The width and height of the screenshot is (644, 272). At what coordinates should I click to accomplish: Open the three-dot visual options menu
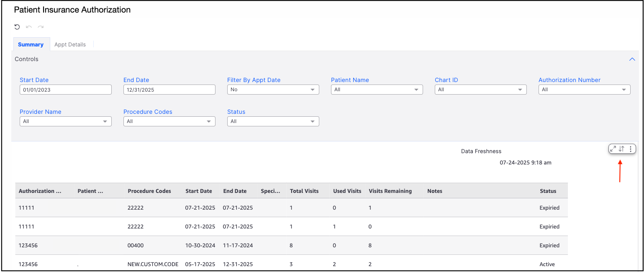coord(631,149)
